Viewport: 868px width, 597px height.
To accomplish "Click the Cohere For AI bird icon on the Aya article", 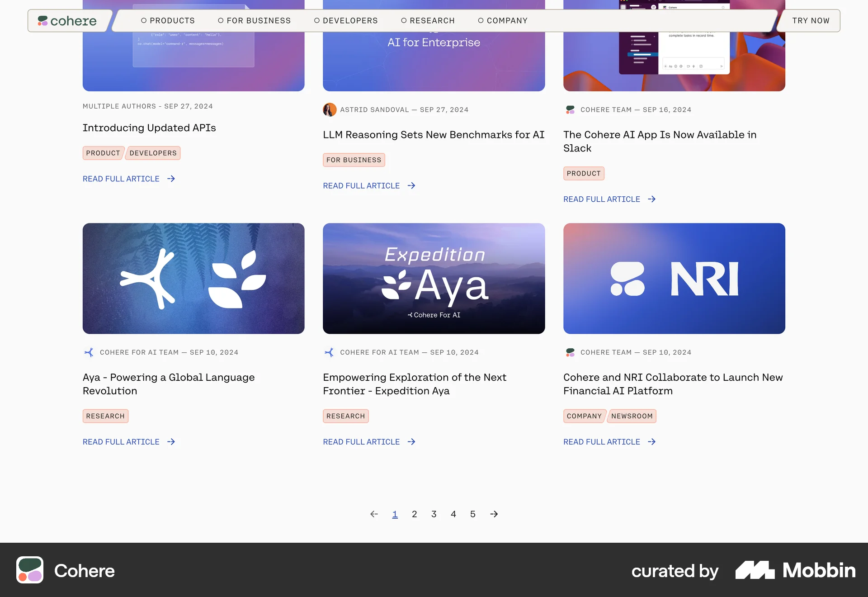I will coord(89,352).
